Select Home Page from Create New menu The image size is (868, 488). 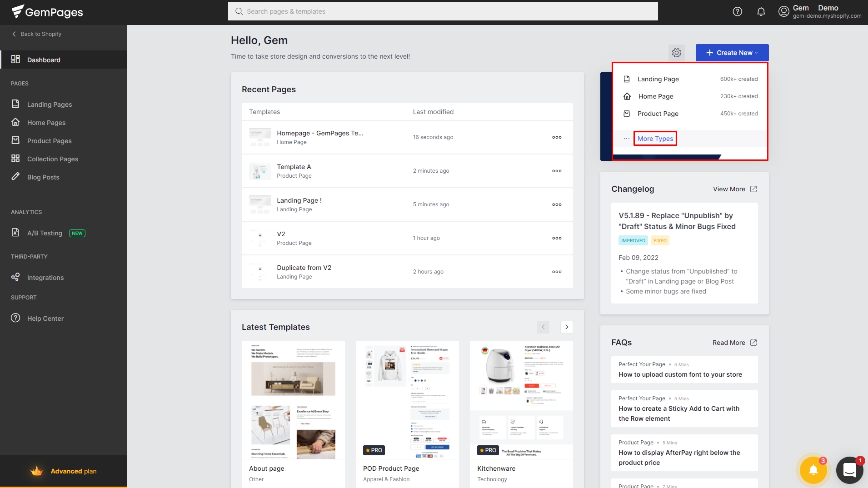[x=690, y=96]
